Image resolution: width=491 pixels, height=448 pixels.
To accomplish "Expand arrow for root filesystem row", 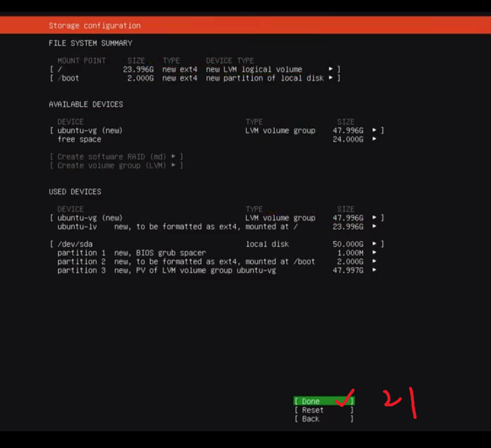I will coord(331,69).
